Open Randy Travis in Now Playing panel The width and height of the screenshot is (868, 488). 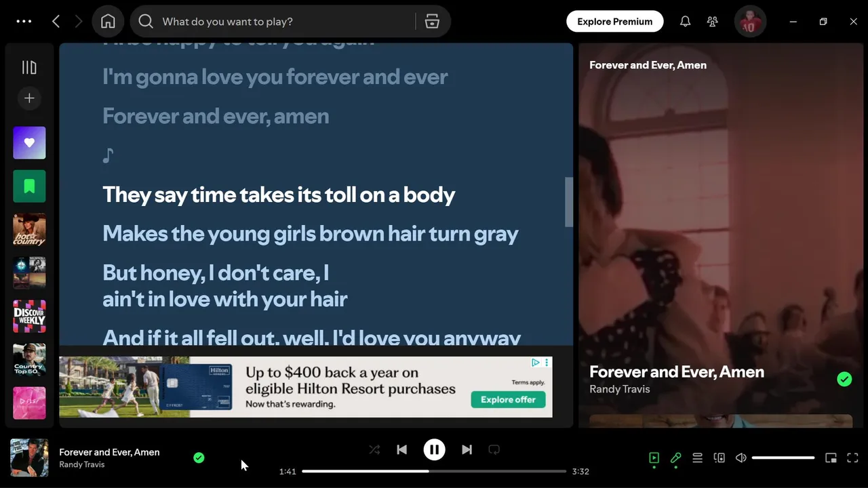click(619, 389)
